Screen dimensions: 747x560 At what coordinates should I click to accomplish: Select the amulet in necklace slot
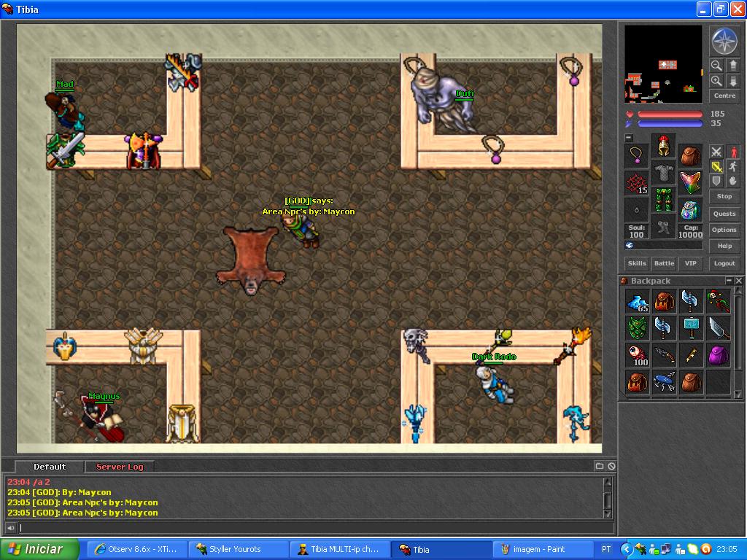coord(636,156)
